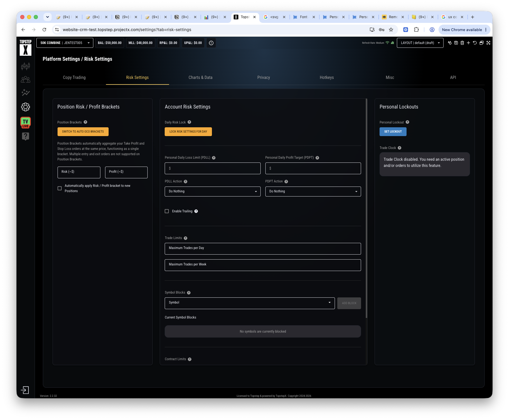Click the Set Lockout button

point(393,132)
